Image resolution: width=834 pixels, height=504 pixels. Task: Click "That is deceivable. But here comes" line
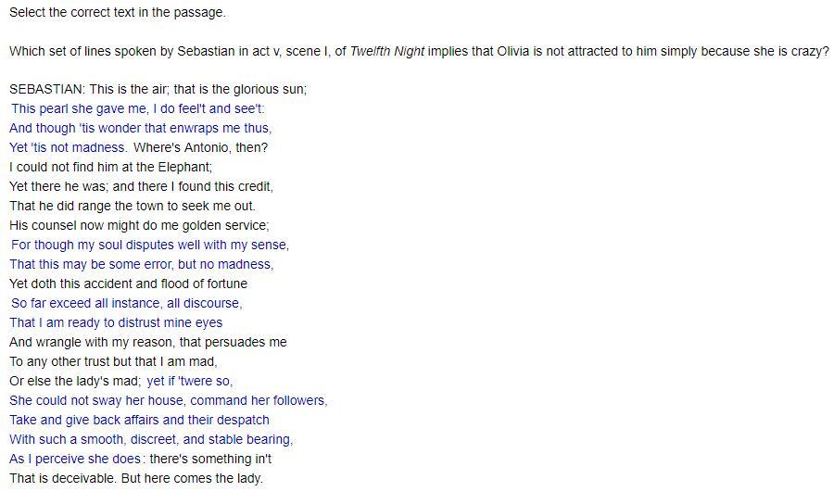point(136,478)
